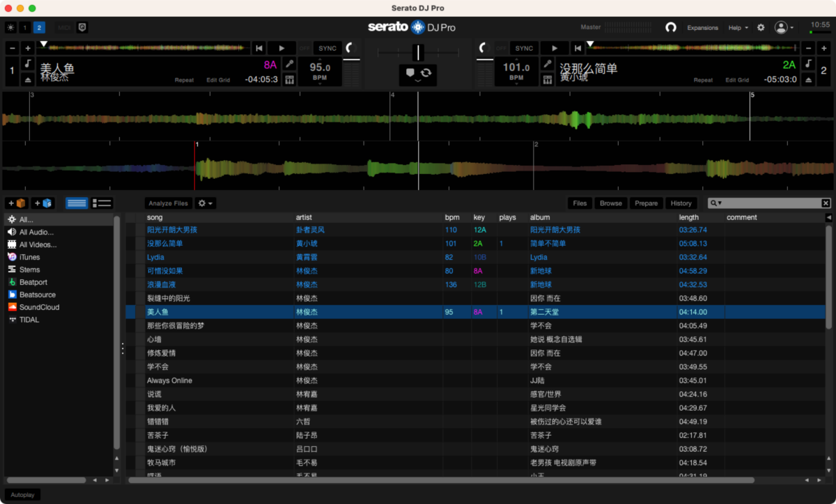Enable SYNC on deck 1
Viewport: 836px width, 504px height.
pyautogui.click(x=327, y=48)
